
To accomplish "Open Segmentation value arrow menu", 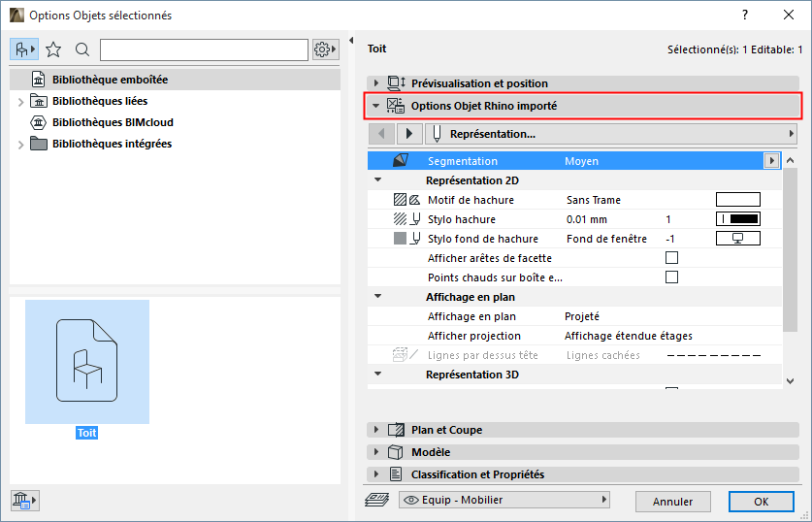I will 771,160.
